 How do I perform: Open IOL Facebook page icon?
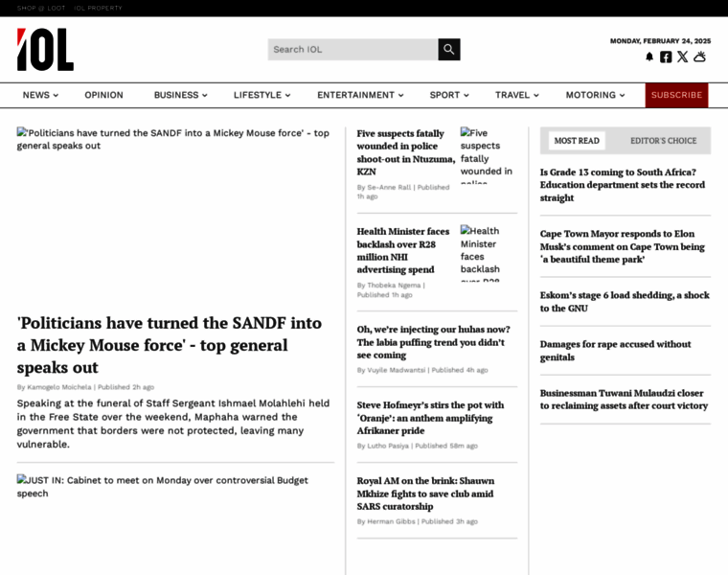click(666, 57)
